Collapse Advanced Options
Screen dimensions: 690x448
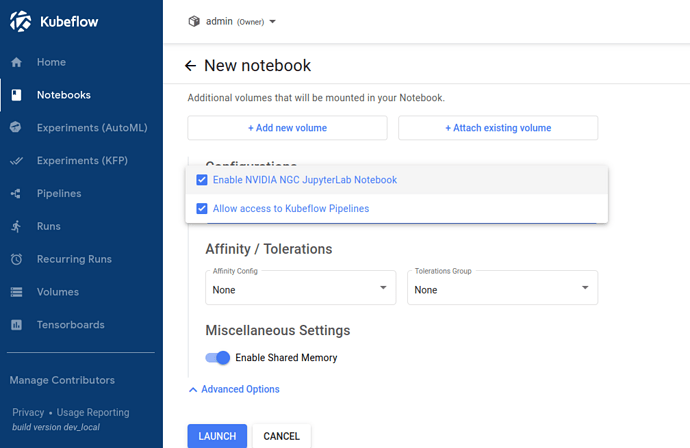pos(234,389)
